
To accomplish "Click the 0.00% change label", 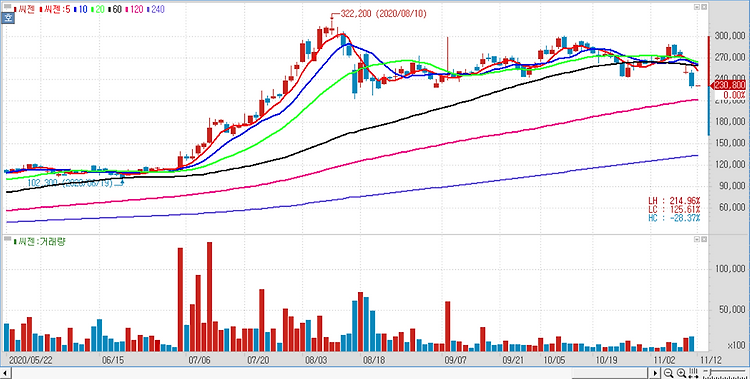I will click(735, 94).
